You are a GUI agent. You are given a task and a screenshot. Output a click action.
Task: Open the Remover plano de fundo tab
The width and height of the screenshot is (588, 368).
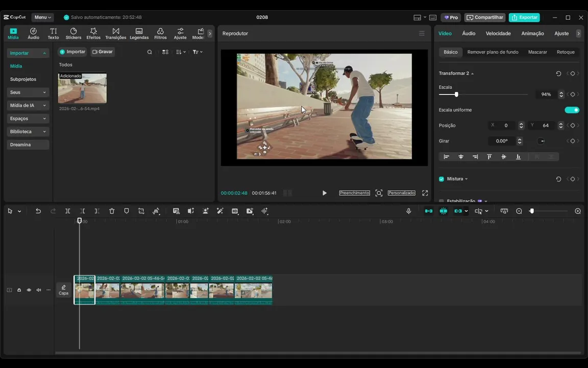click(x=493, y=52)
